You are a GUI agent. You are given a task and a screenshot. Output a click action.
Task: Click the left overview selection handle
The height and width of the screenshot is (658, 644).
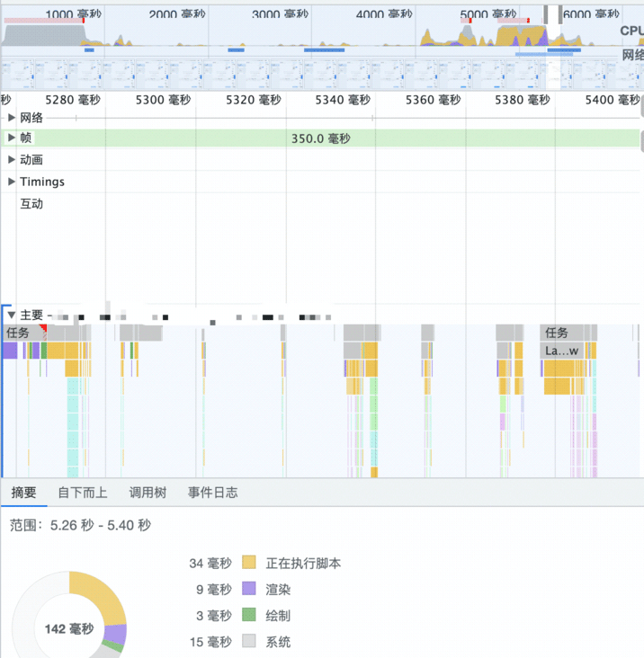[x=546, y=14]
